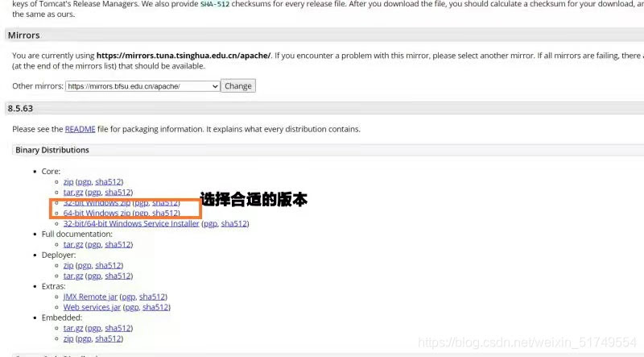This screenshot has width=644, height=357.
Task: Click the Change mirror button
Action: (x=238, y=86)
